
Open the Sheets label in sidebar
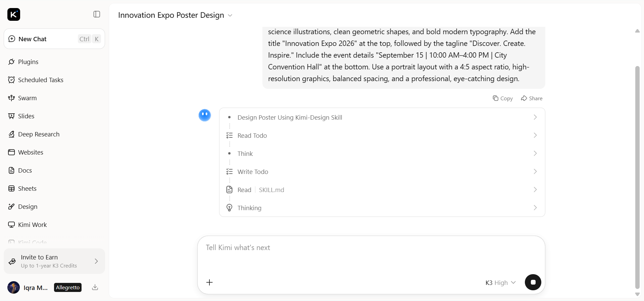click(x=27, y=188)
